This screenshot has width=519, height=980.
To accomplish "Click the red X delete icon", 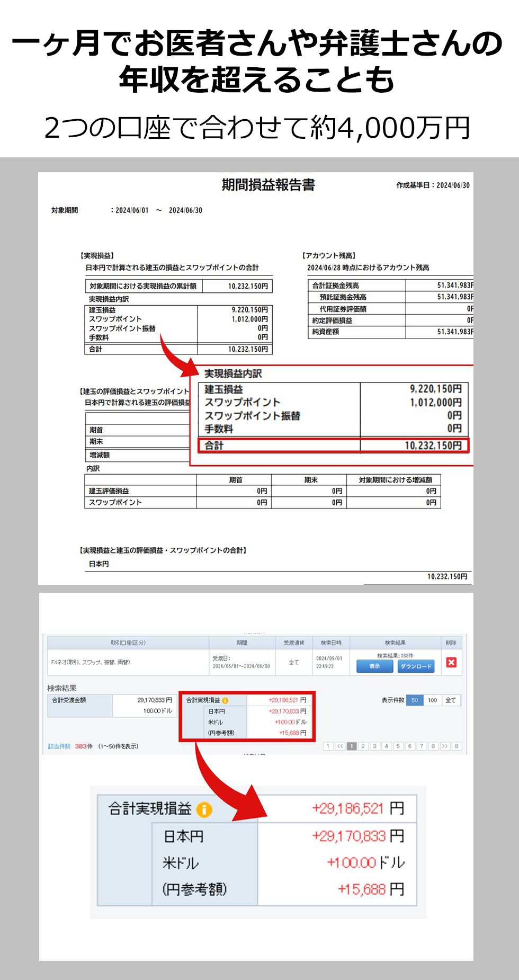I will coord(451,662).
